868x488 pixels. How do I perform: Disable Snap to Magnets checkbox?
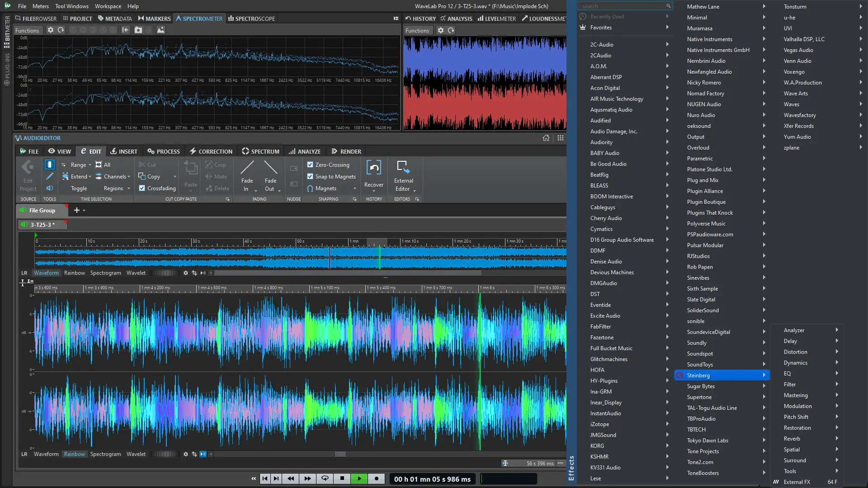coord(310,177)
